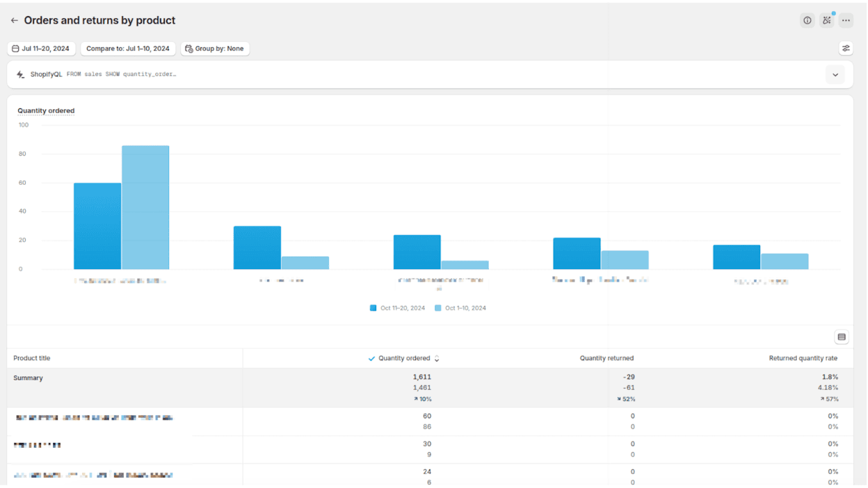Expand the ShopifyQL query editor chevron
The height and width of the screenshot is (488, 868).
pos(835,74)
